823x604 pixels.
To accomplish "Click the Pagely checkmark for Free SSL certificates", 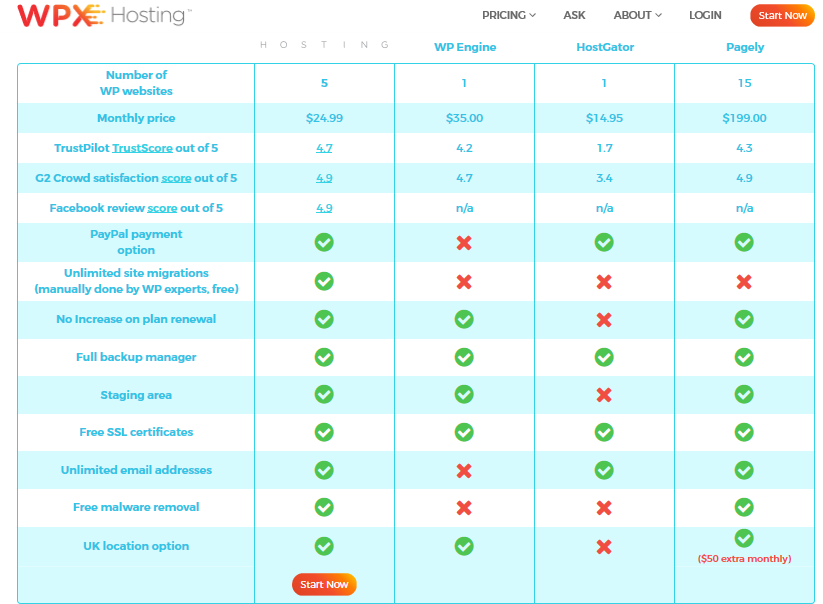I will click(744, 432).
